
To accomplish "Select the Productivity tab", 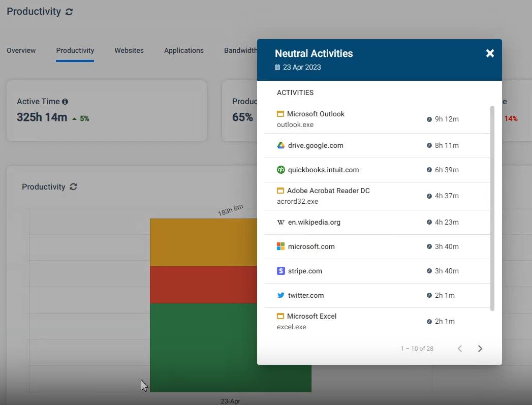I will coord(75,50).
